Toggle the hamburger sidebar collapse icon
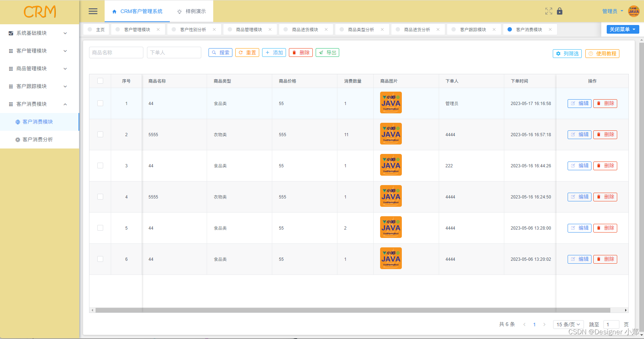 pos(93,11)
